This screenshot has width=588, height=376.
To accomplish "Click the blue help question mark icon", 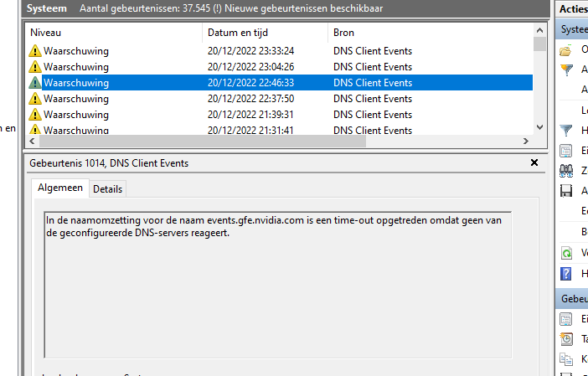I will point(566,274).
